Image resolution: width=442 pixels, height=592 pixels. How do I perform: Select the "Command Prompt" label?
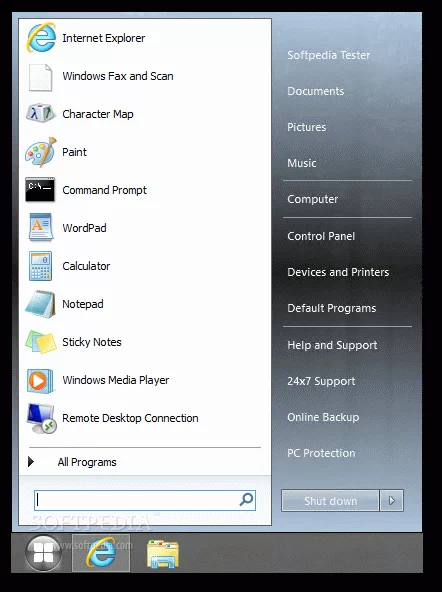click(105, 190)
